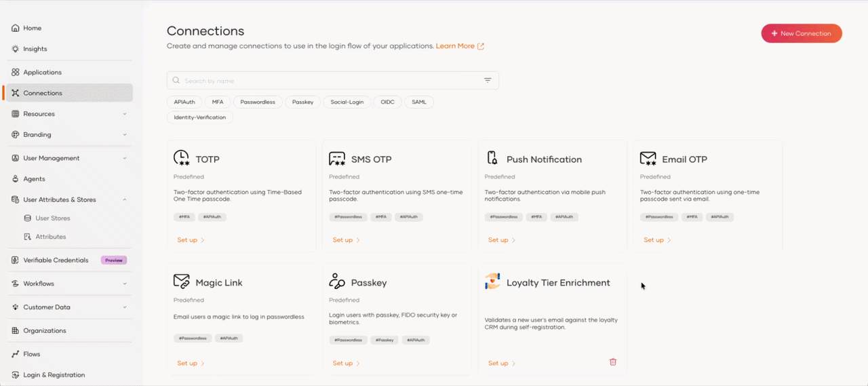Click the Organizations building icon
Image resolution: width=868 pixels, height=386 pixels.
(16, 330)
